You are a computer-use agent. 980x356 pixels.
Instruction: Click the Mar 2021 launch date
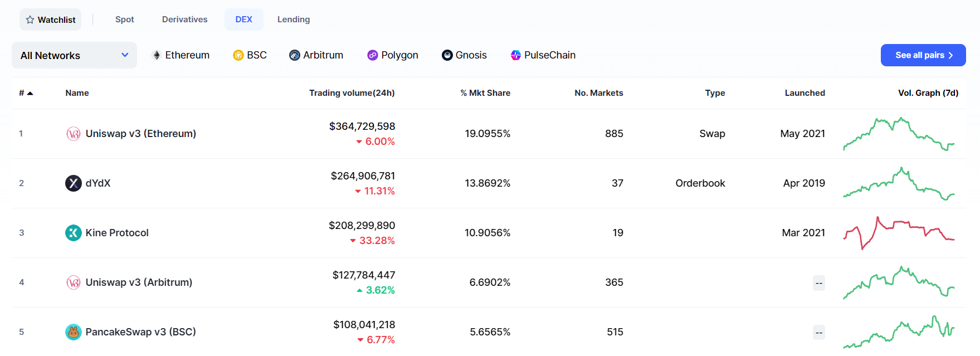(x=803, y=233)
